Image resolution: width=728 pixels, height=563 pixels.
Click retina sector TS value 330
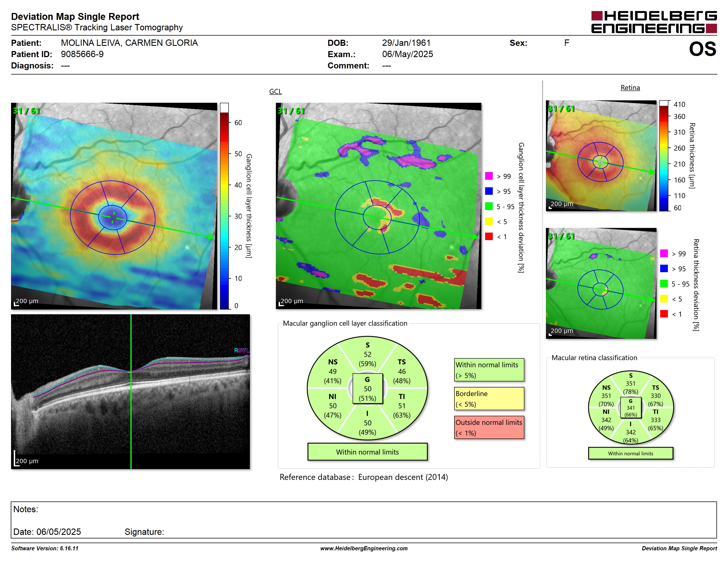pyautogui.click(x=655, y=395)
